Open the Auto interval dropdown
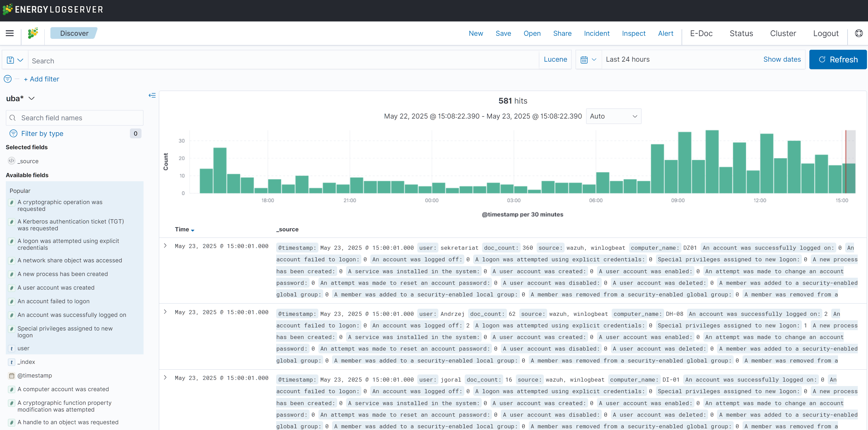Viewport: 868px width, 430px height. coord(613,116)
